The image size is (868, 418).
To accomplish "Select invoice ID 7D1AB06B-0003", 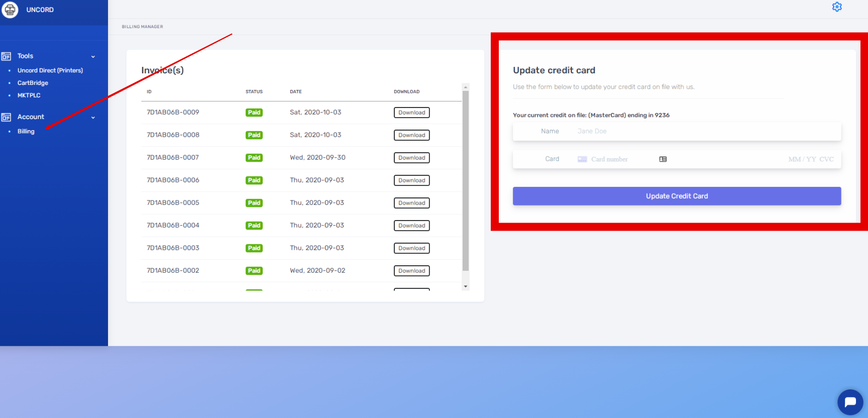I will (173, 248).
